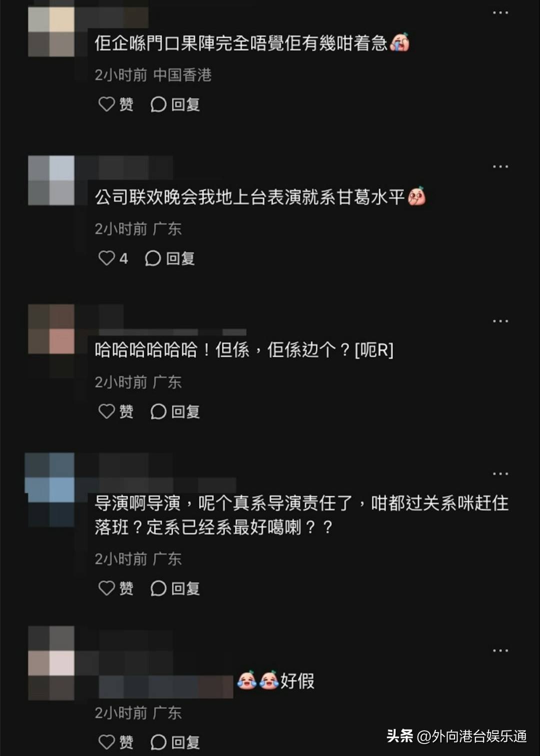Open three-dot menu on 公司联欢晚会 comment

click(500, 167)
